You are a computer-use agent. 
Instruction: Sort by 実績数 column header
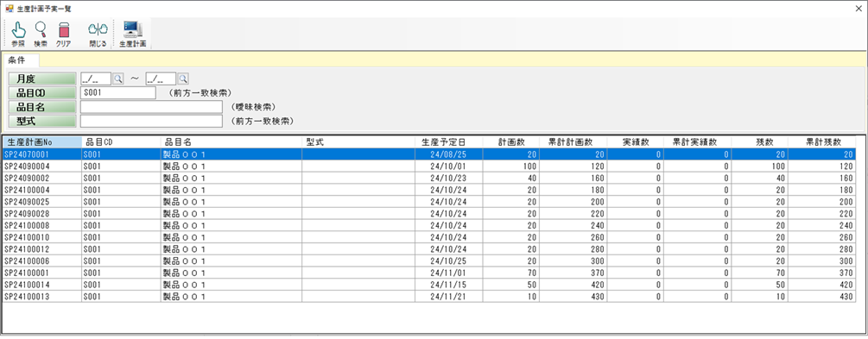click(x=636, y=142)
